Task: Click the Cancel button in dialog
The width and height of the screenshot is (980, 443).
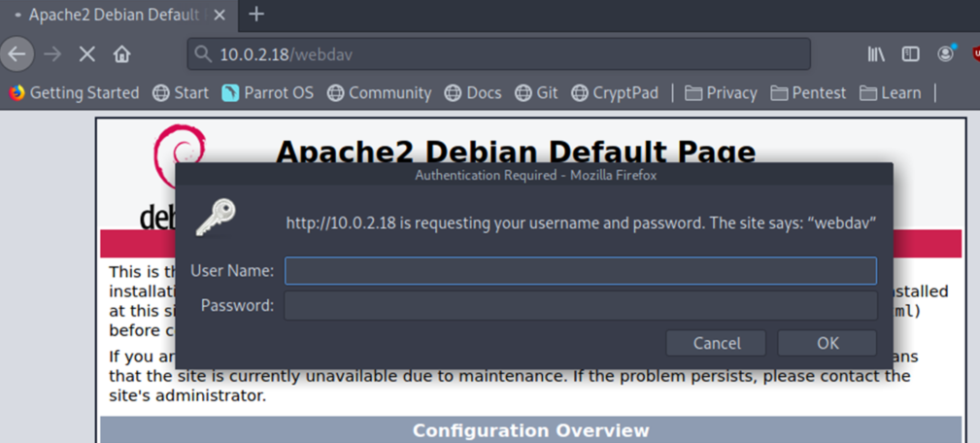Action: 716,343
